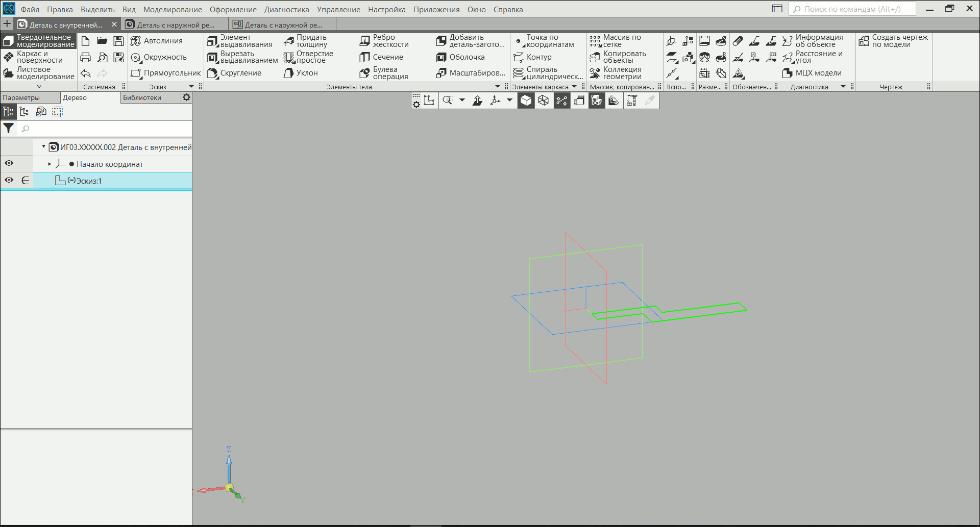Image resolution: width=980 pixels, height=527 pixels.
Task: Start Элемент выдавливания extrusion command
Action: pyautogui.click(x=240, y=41)
